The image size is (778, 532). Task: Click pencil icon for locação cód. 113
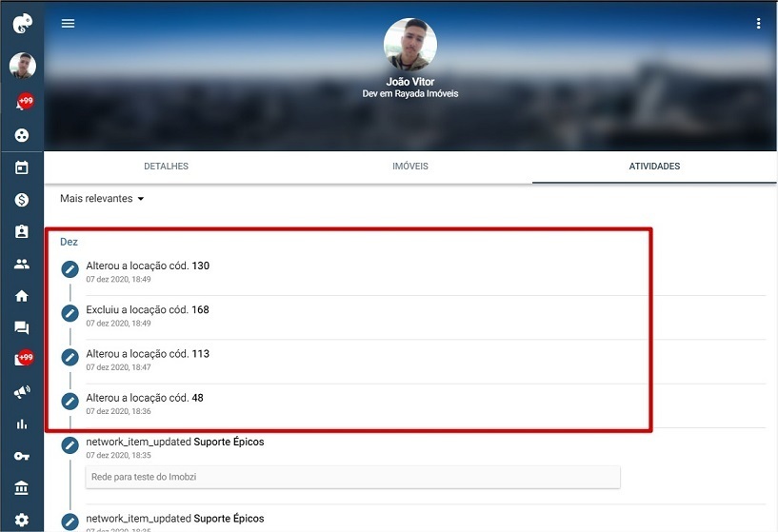[70, 357]
